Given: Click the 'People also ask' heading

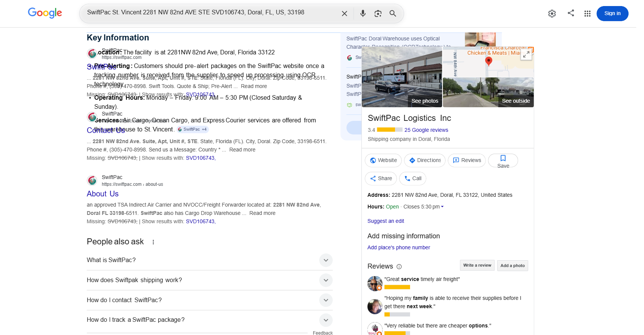Looking at the screenshot, I should [115, 242].
